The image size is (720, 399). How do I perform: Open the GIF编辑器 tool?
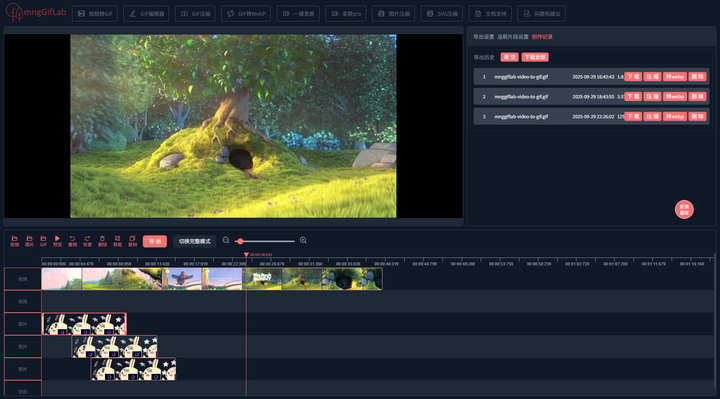tap(146, 14)
